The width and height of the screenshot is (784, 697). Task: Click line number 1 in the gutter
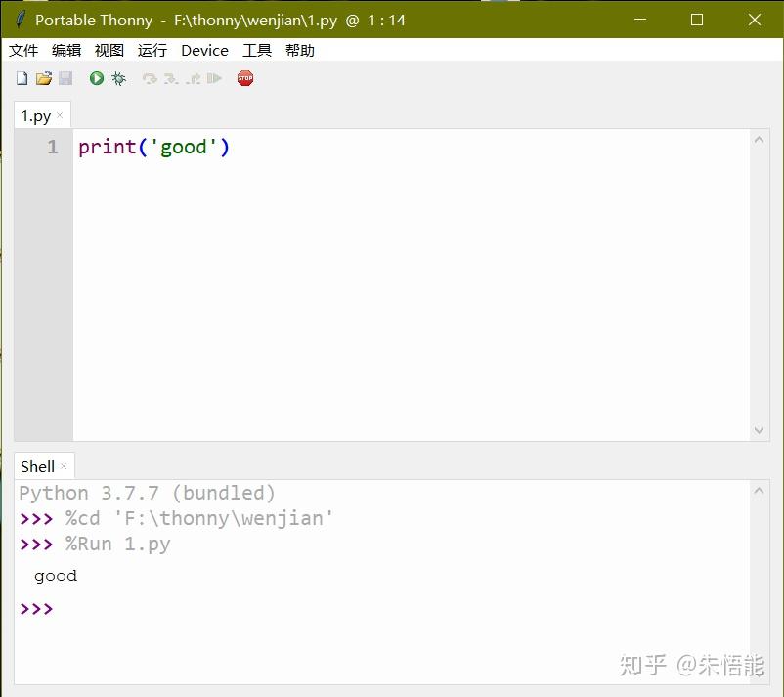pyautogui.click(x=53, y=147)
